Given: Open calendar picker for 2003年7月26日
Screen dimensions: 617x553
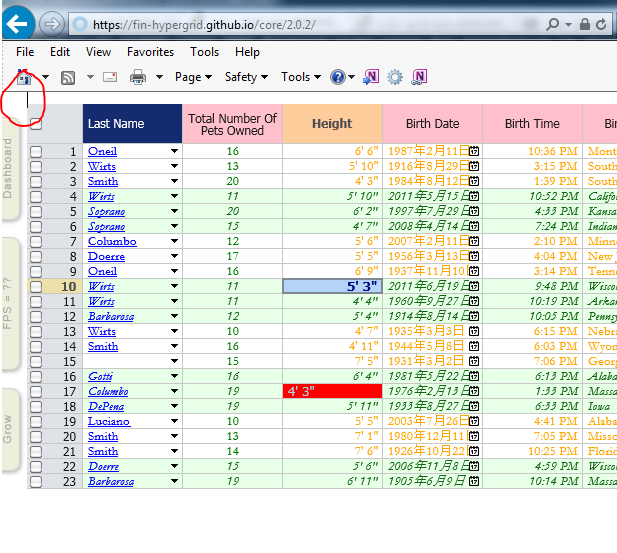Looking at the screenshot, I should [x=474, y=421].
